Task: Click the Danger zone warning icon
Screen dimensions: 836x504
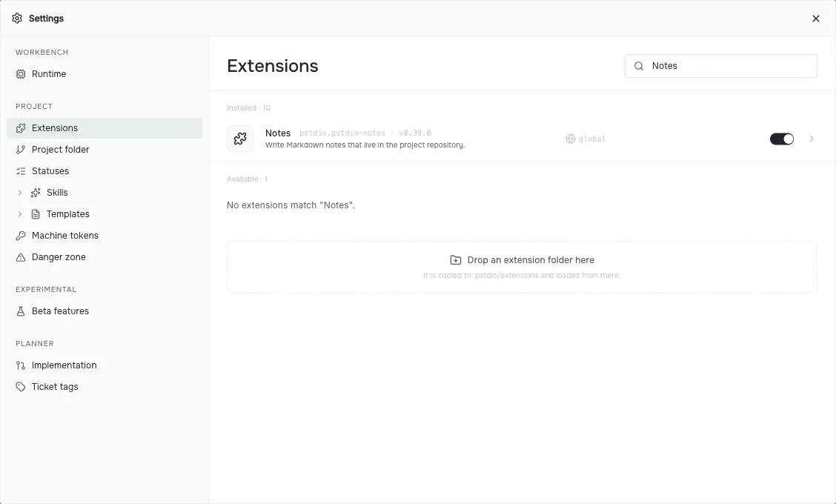Action: tap(21, 257)
